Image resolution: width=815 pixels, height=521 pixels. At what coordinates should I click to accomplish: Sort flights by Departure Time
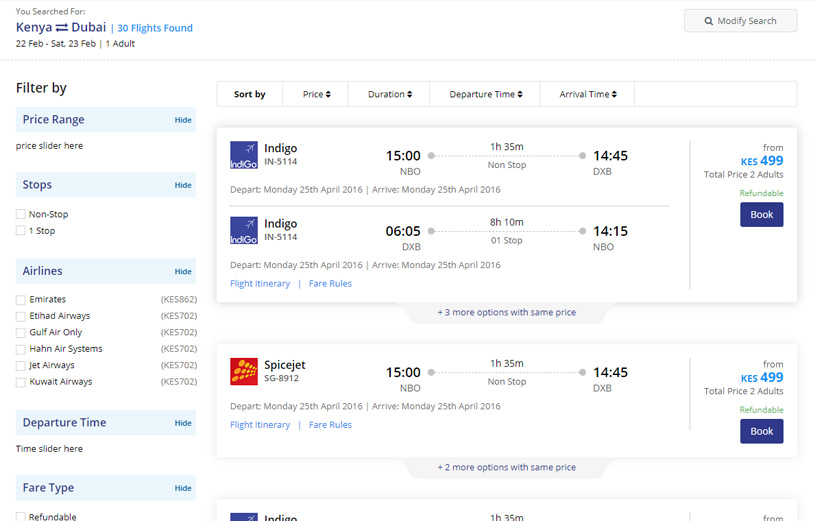[485, 94]
